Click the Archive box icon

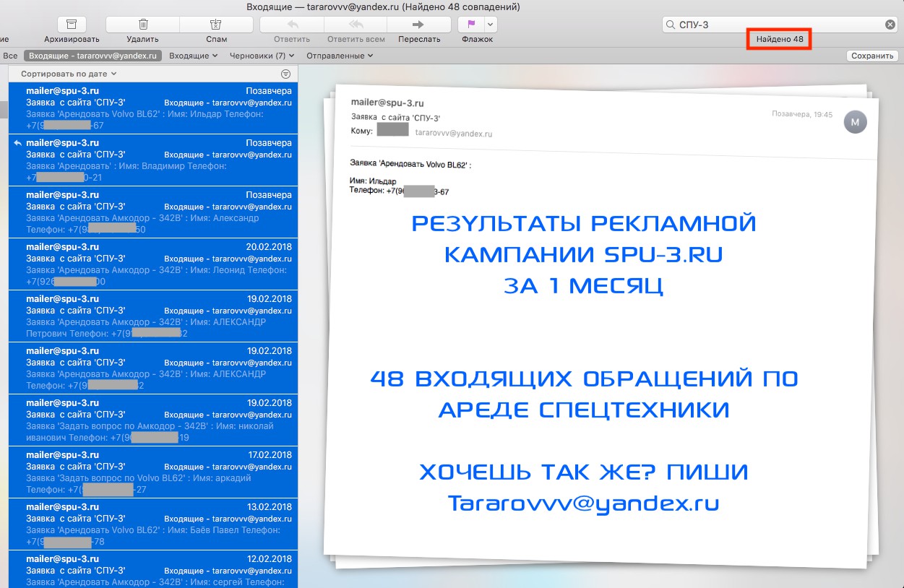[71, 24]
